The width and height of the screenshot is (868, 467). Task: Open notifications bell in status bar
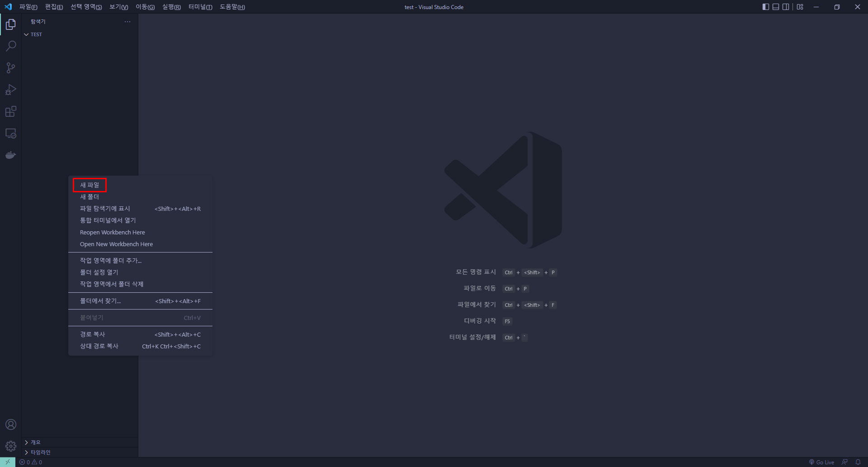click(858, 462)
